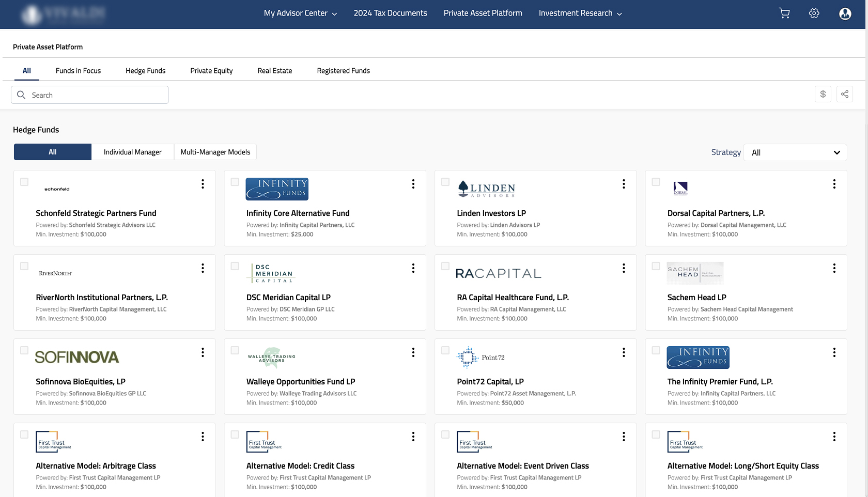Image resolution: width=868 pixels, height=497 pixels.
Task: Expand the Investment Research menu
Action: click(x=580, y=13)
